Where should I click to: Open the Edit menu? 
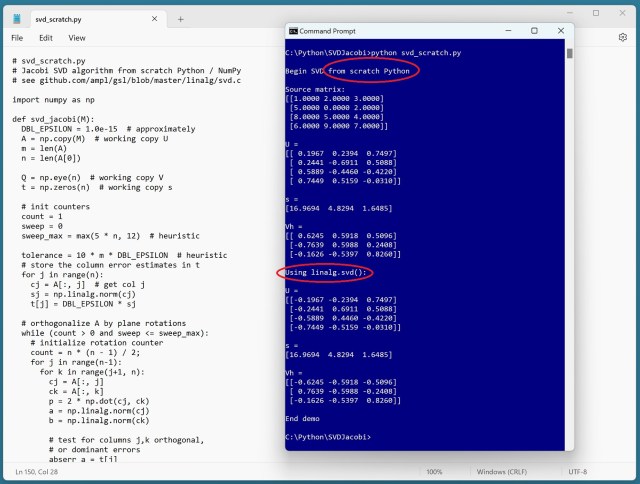[x=46, y=38]
